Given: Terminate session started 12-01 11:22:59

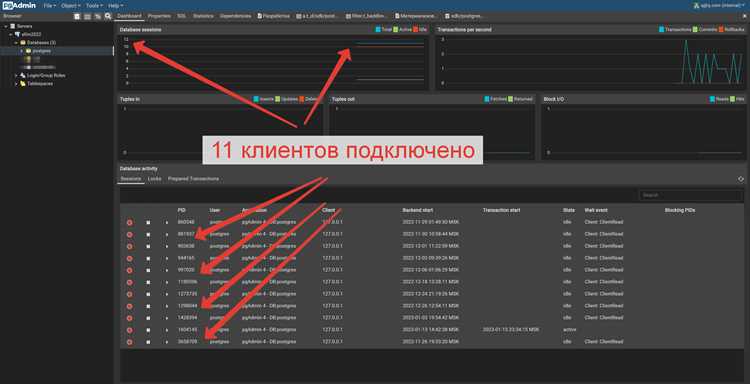Looking at the screenshot, I should click(x=129, y=246).
